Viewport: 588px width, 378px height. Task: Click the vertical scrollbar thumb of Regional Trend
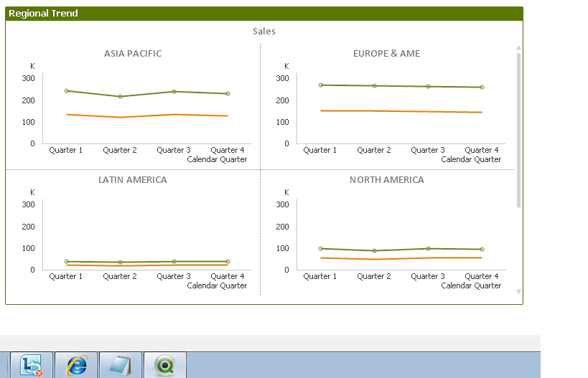click(x=518, y=130)
